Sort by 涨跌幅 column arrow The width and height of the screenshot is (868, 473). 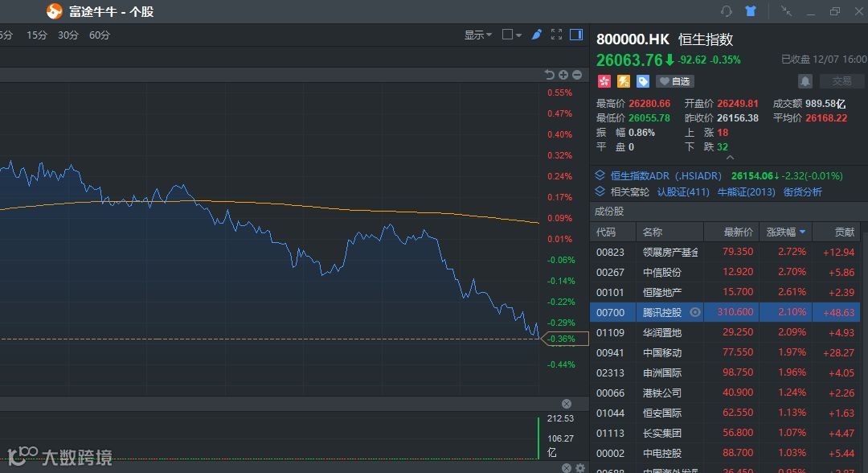(803, 232)
